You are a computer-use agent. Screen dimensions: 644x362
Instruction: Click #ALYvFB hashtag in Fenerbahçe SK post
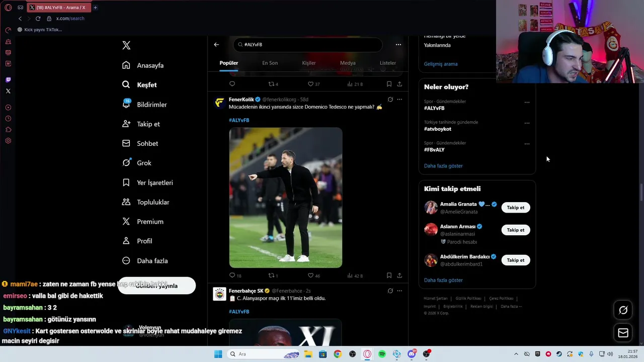tap(239, 312)
